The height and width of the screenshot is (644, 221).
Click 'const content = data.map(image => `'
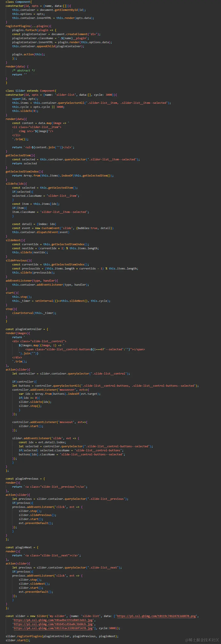click(x=41, y=123)
